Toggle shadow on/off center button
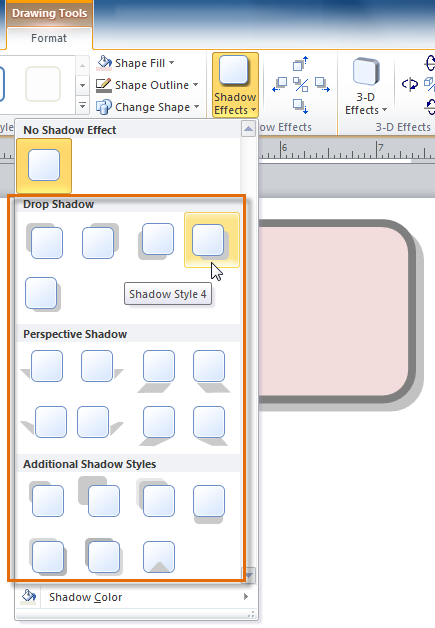 point(301,85)
